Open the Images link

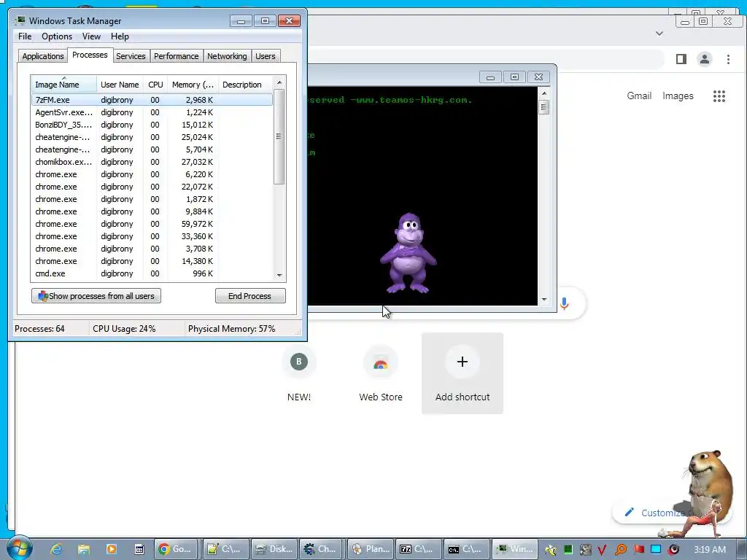click(x=678, y=96)
